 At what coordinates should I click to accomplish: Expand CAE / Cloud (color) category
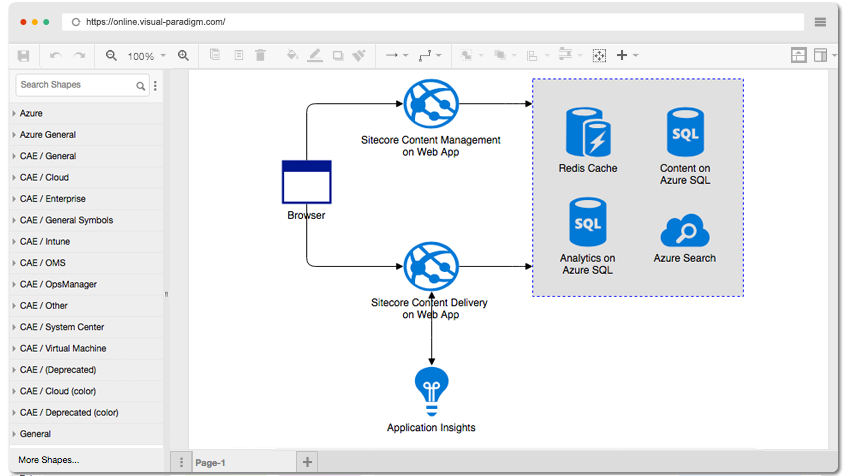(x=87, y=391)
